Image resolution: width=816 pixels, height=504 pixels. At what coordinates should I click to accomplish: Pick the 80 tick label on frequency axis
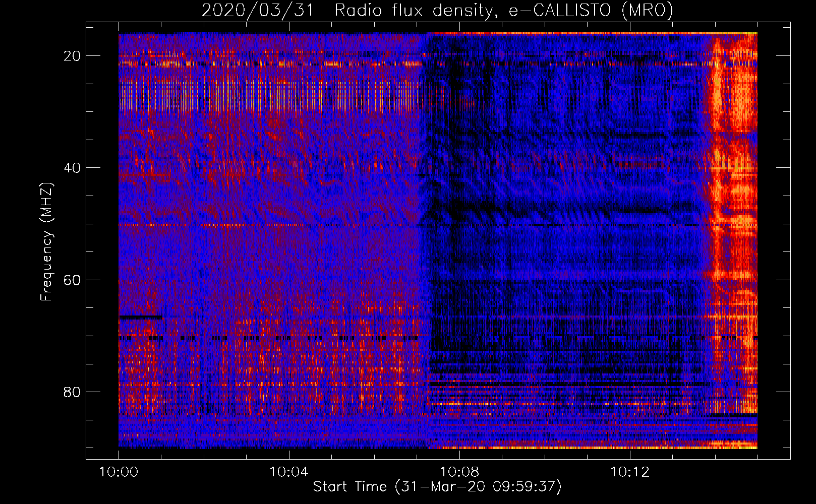[72, 392]
